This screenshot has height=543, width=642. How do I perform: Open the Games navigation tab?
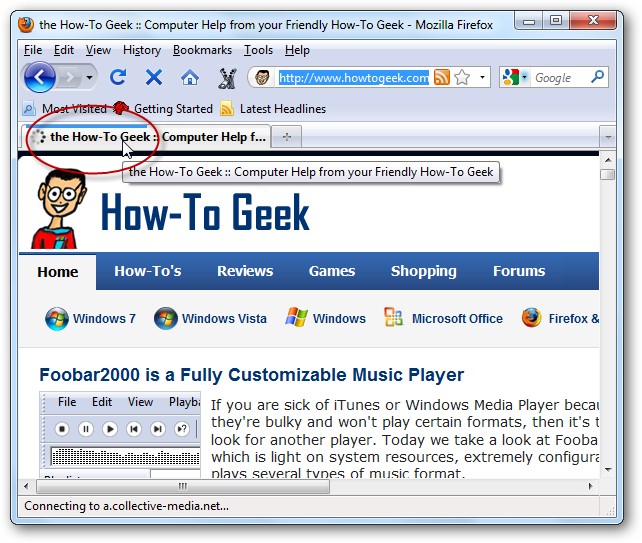[x=332, y=271]
